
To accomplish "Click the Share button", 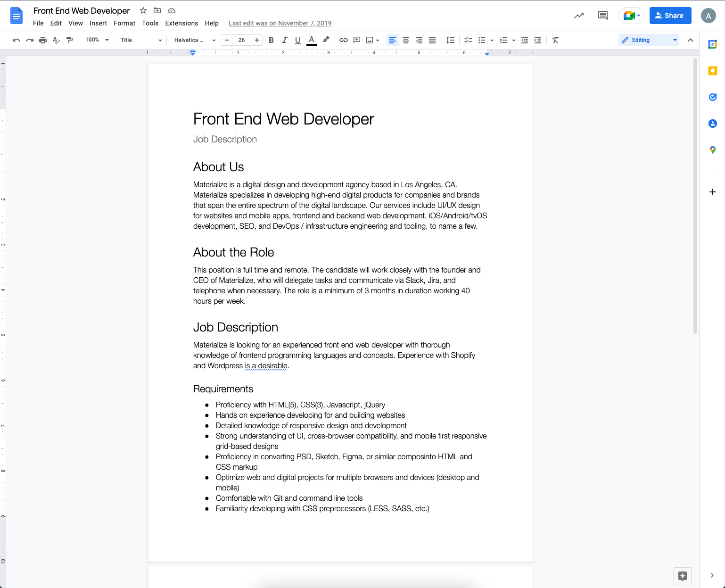I will point(670,16).
